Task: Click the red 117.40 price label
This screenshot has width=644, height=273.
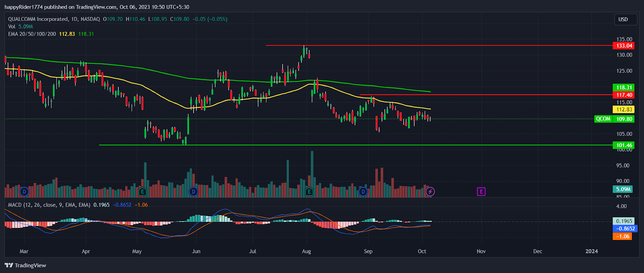Action: point(624,95)
